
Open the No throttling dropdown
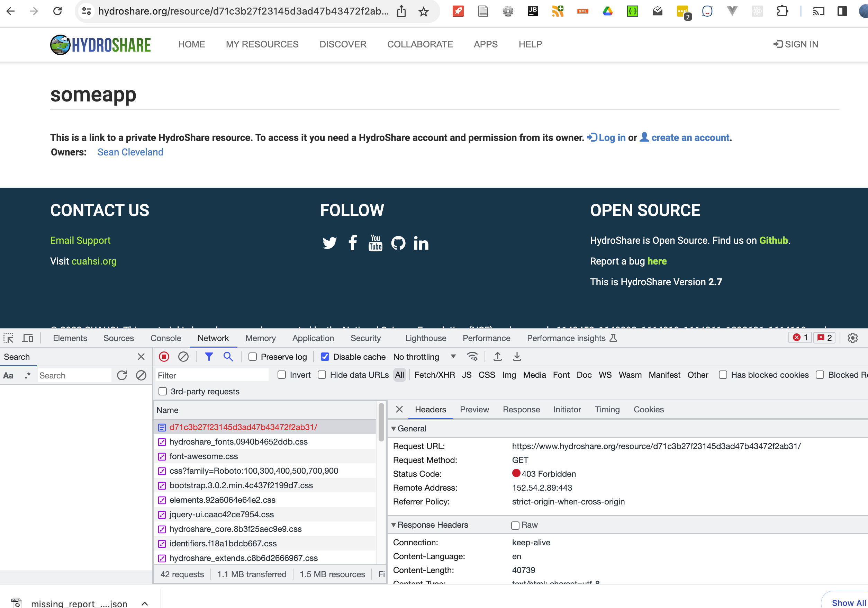[424, 357]
